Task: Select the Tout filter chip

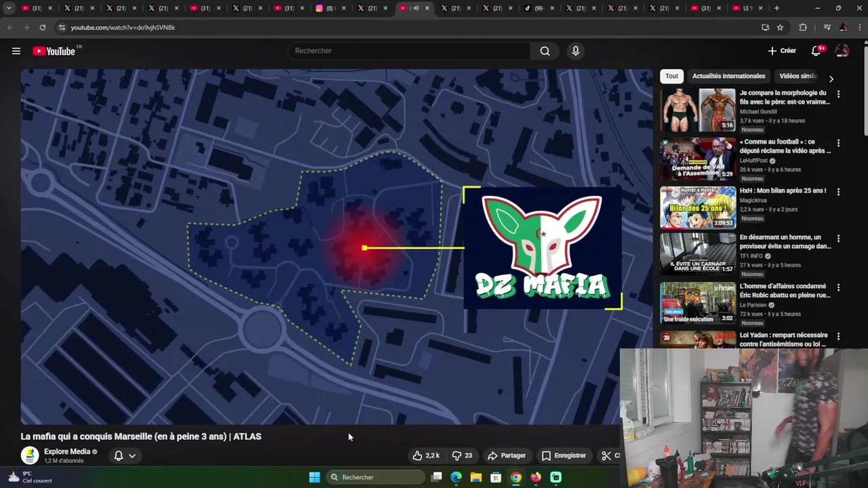Action: 671,76
